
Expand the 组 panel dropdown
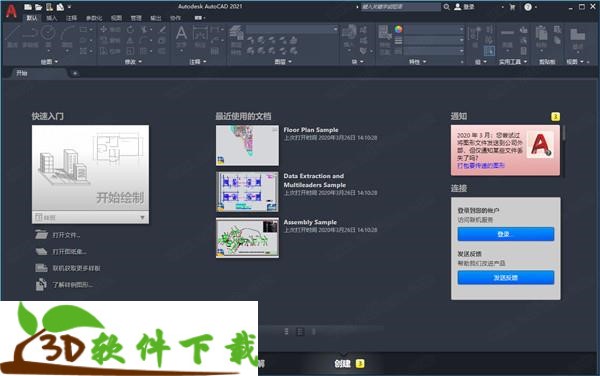click(481, 62)
